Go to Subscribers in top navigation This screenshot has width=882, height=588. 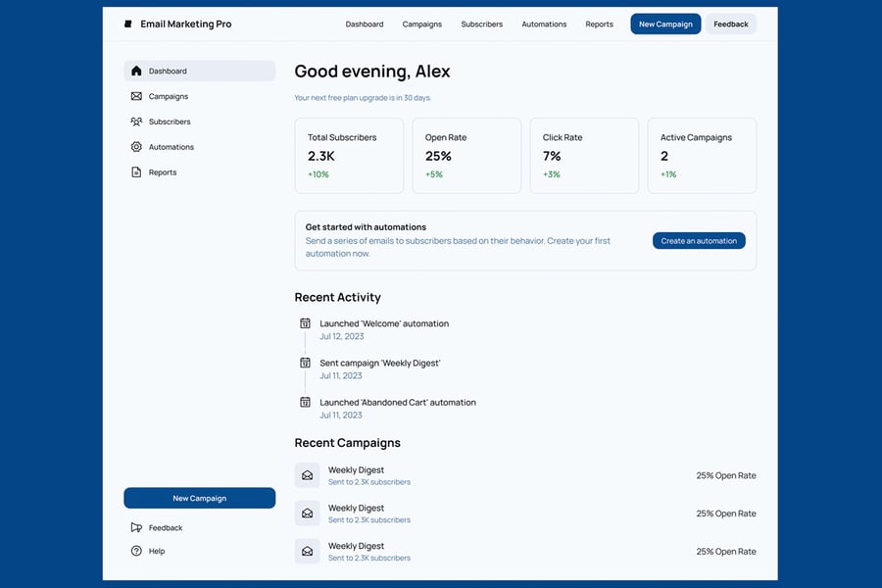click(x=481, y=24)
